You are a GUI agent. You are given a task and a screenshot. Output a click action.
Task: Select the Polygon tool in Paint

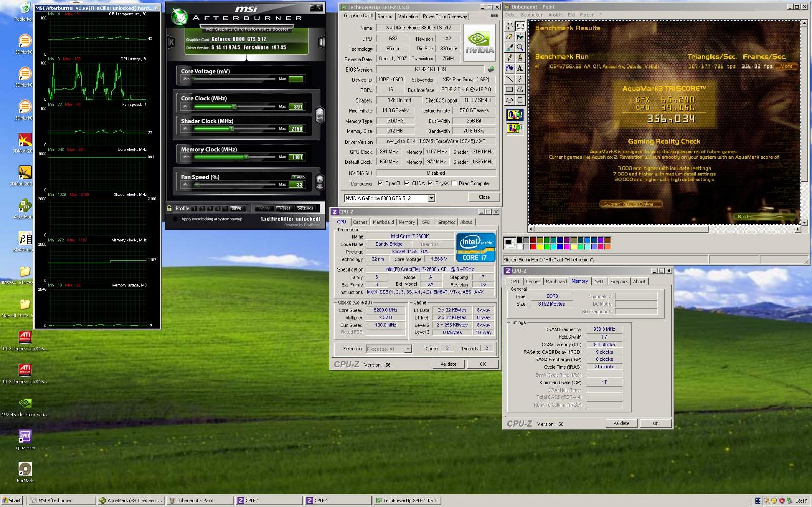click(x=520, y=90)
